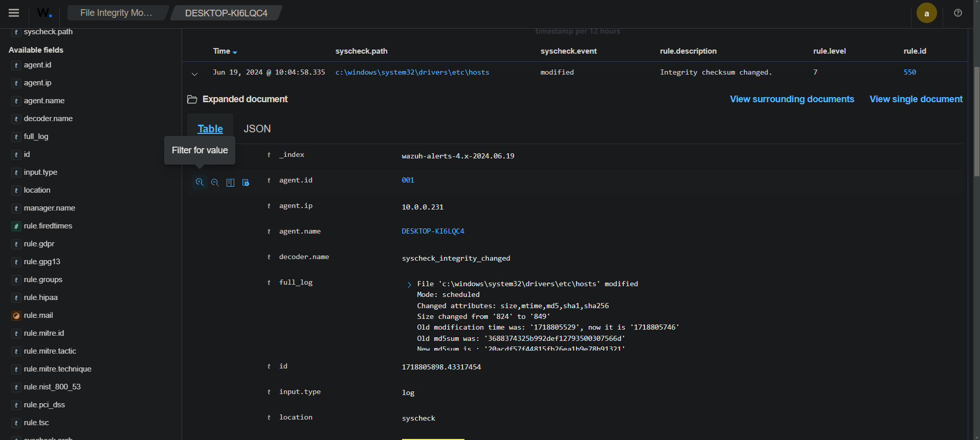
Task: Open DESKTOP-KI6LQC4 breadcrumb
Action: tap(226, 13)
